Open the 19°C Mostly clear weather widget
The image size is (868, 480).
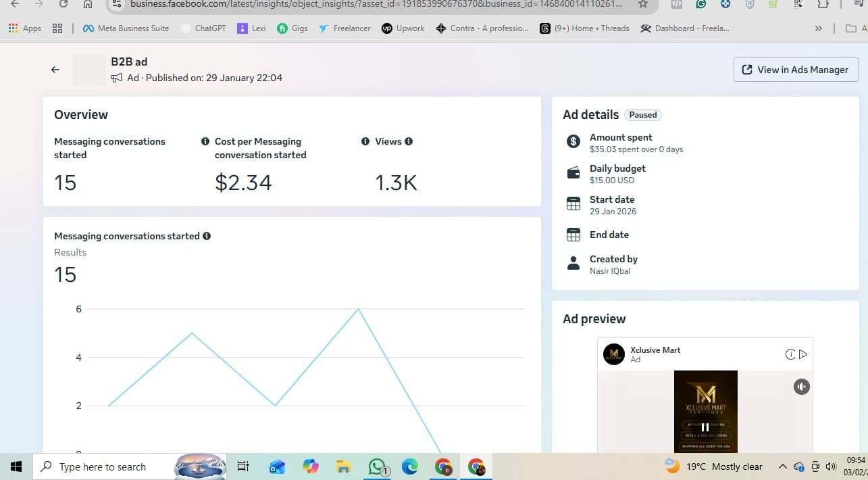tap(714, 466)
